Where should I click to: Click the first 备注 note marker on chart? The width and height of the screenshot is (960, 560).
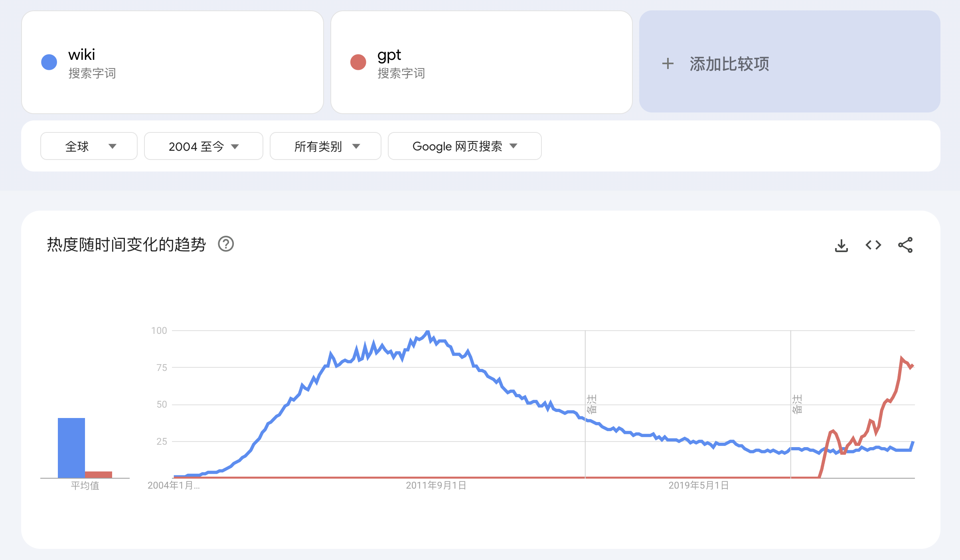tap(592, 404)
